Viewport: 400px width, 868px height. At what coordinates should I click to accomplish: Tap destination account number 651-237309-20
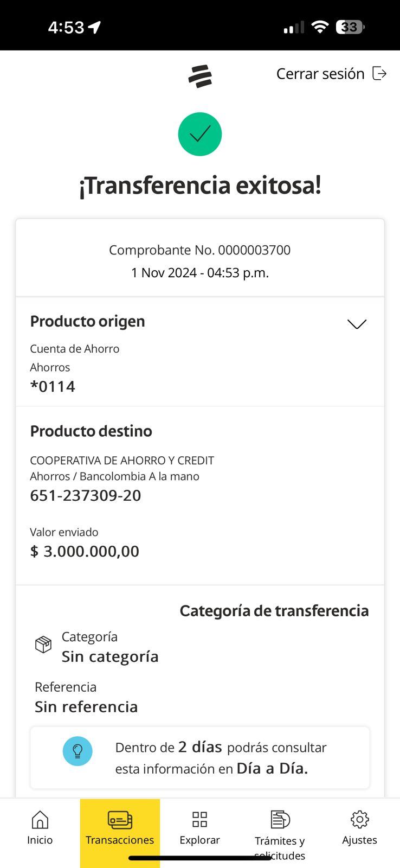tap(86, 495)
